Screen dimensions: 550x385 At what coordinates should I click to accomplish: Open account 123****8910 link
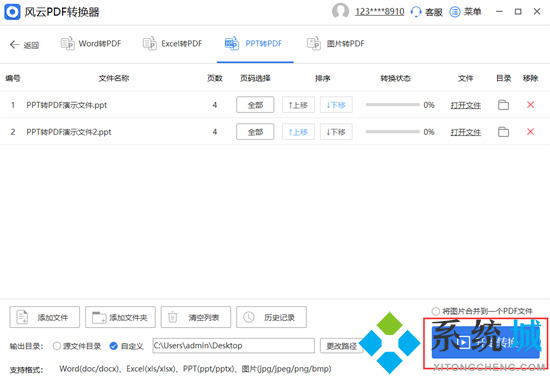(380, 12)
